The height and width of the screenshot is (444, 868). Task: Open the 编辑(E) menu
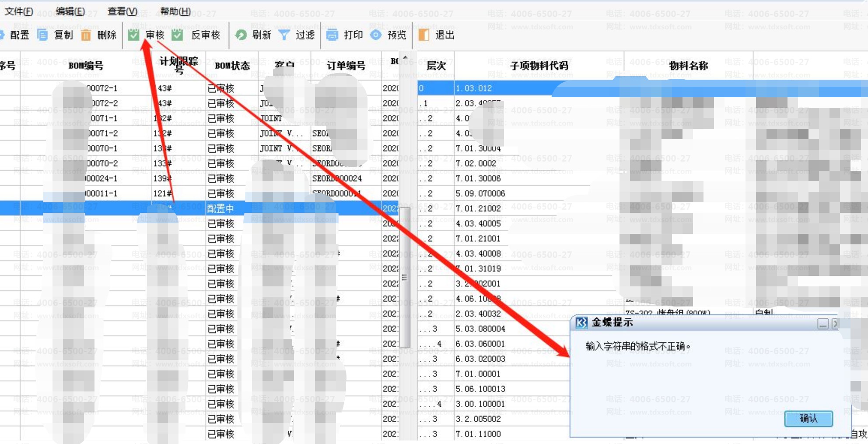coord(70,11)
